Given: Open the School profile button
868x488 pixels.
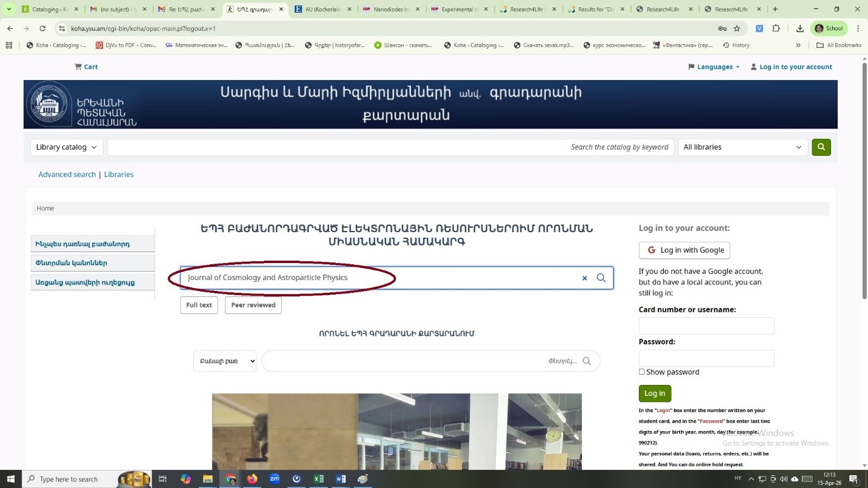Looking at the screenshot, I should coord(829,28).
